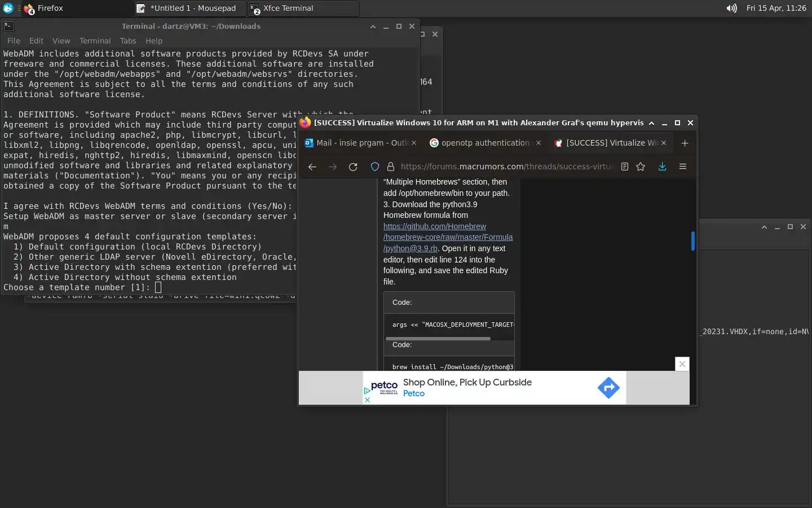Open the Edit menu in Terminal
The height and width of the screenshot is (508, 812).
(x=36, y=41)
